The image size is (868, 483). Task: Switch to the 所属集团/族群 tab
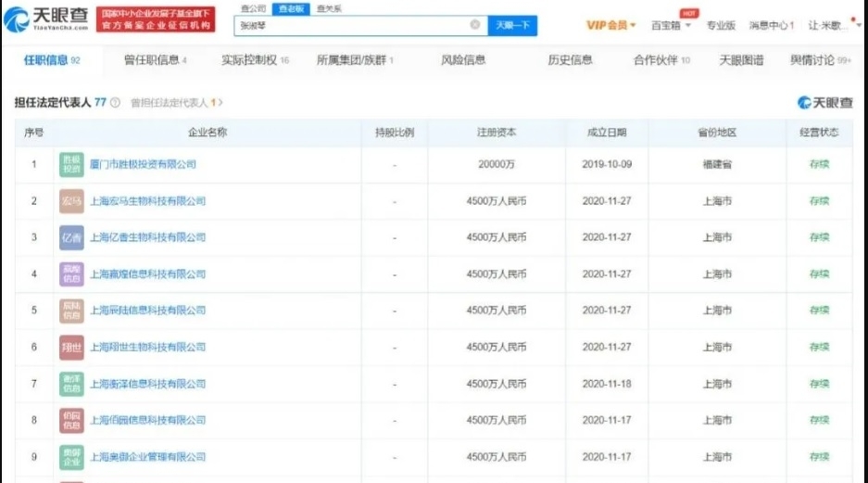coord(355,60)
